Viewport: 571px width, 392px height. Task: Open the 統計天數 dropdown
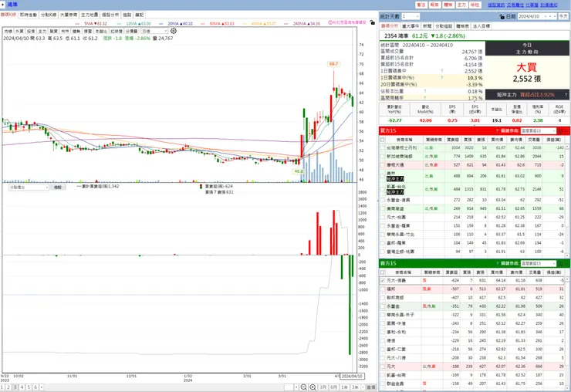pos(411,16)
